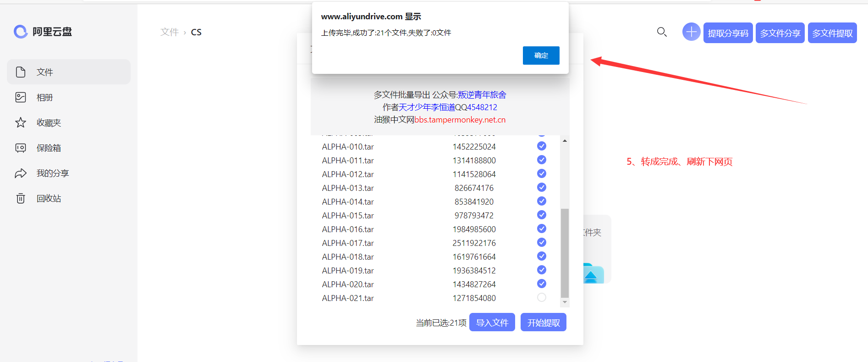The width and height of the screenshot is (868, 362).
Task: Click the 多文件分享 toolbar button
Action: [780, 33]
